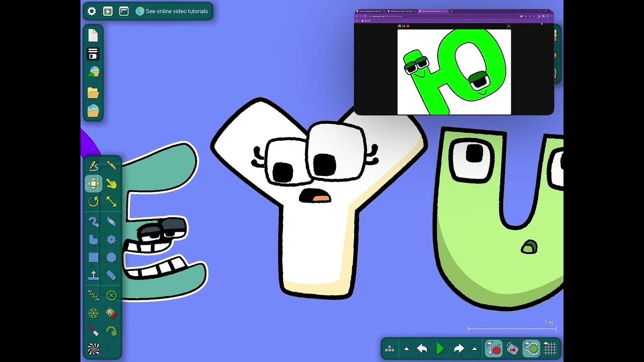Pick the Scale tool

(x=111, y=202)
